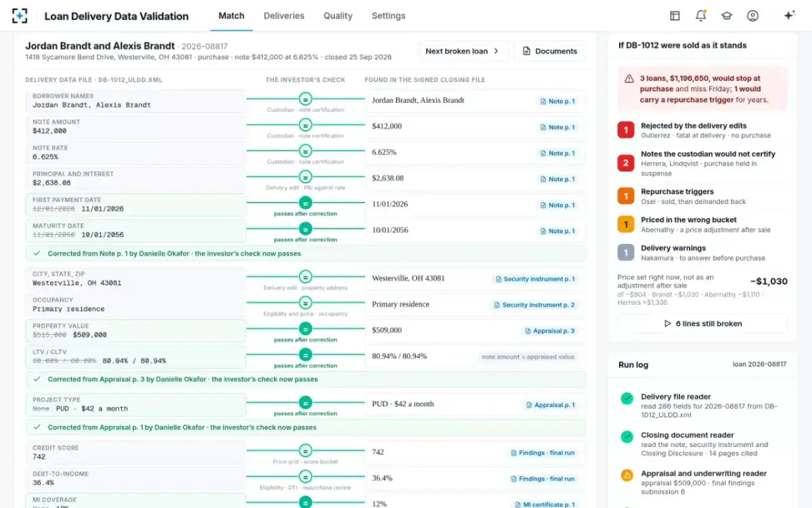Select Rejected by the delivery edits badge
The height and width of the screenshot is (508, 812).
(626, 130)
